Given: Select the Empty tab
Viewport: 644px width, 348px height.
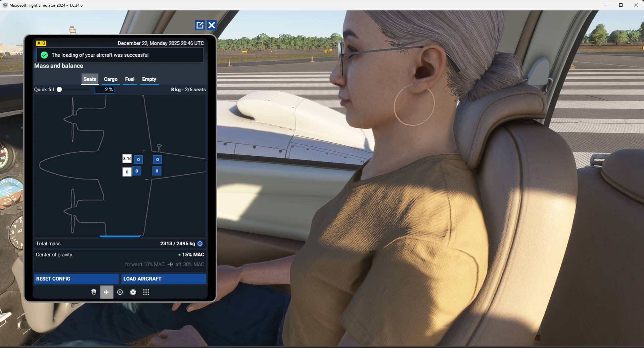Looking at the screenshot, I should pyautogui.click(x=149, y=79).
